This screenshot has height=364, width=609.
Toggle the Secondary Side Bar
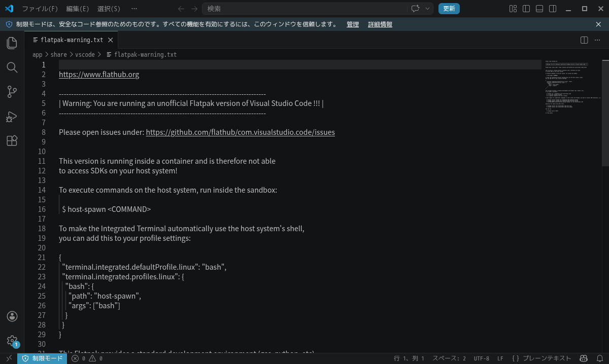553,9
